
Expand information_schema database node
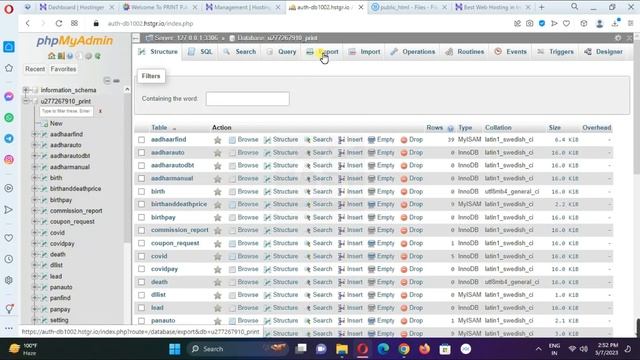26,90
